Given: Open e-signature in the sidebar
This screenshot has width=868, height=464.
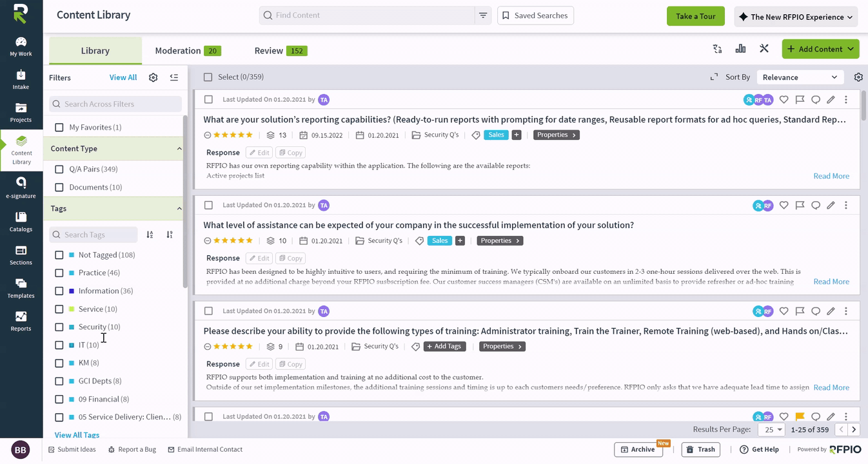Looking at the screenshot, I should (x=21, y=188).
